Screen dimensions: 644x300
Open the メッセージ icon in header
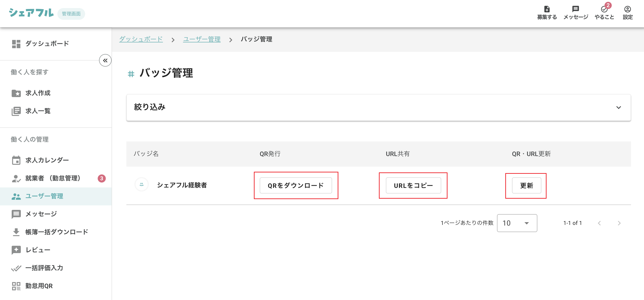click(575, 9)
